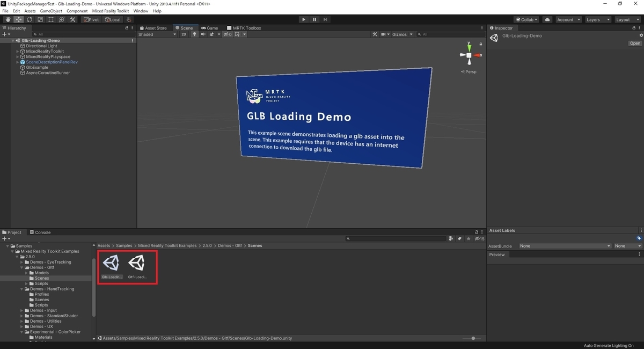644x349 pixels.
Task: Select the combined Transform tool
Action: (x=61, y=19)
